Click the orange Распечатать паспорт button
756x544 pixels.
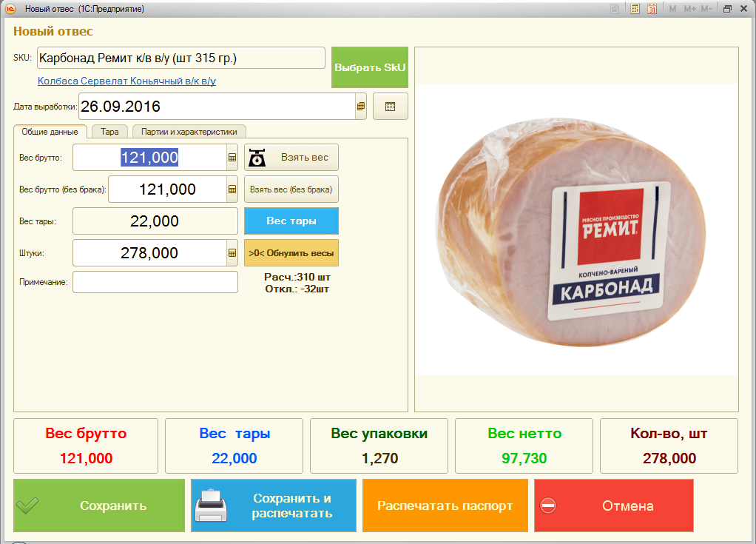click(x=445, y=506)
